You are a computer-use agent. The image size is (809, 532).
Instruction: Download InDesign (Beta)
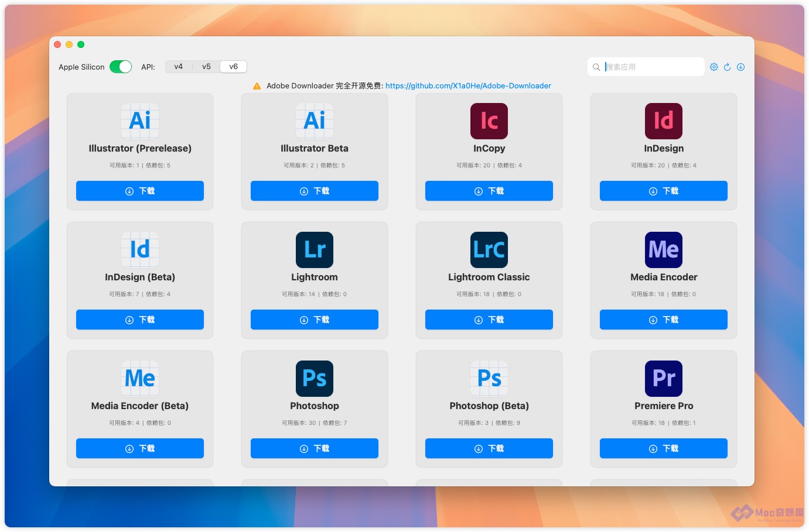tap(140, 320)
